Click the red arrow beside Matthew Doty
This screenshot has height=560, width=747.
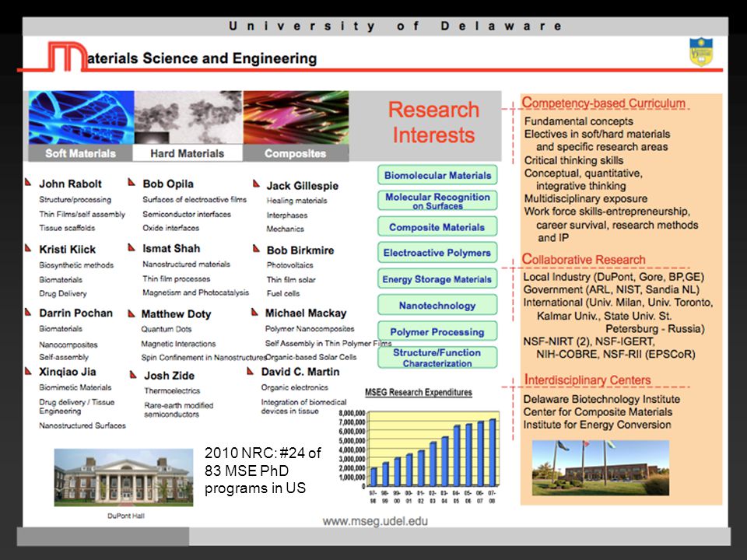coord(132,313)
